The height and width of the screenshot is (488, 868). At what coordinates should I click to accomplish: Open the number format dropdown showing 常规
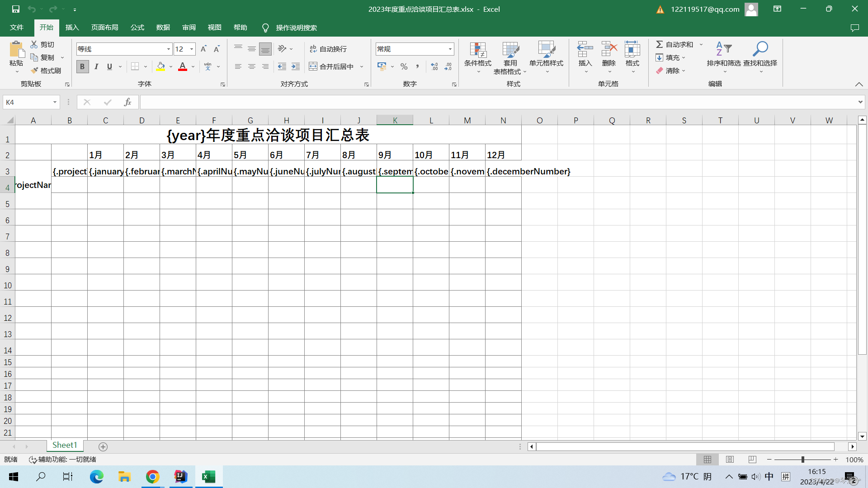(450, 49)
